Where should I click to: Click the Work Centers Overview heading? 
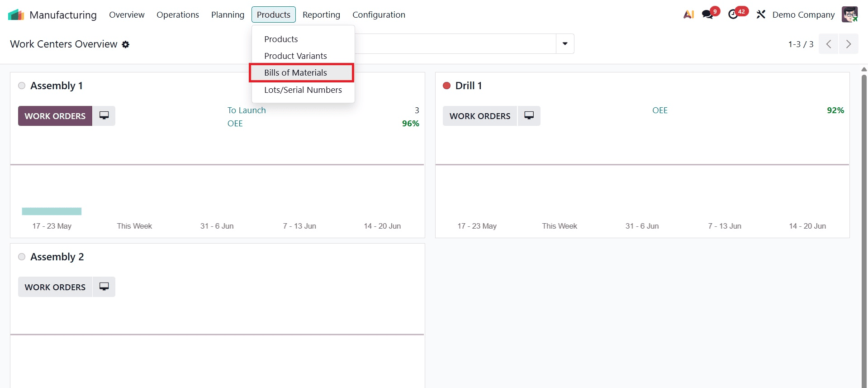pos(64,44)
